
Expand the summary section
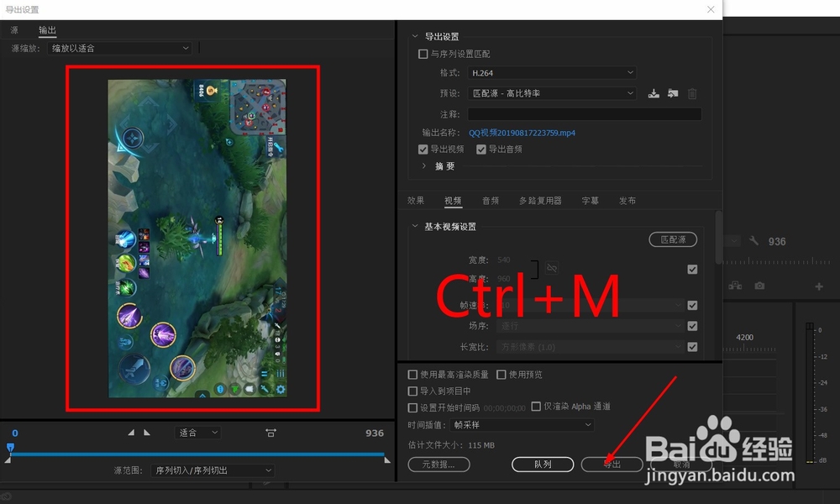tap(423, 166)
